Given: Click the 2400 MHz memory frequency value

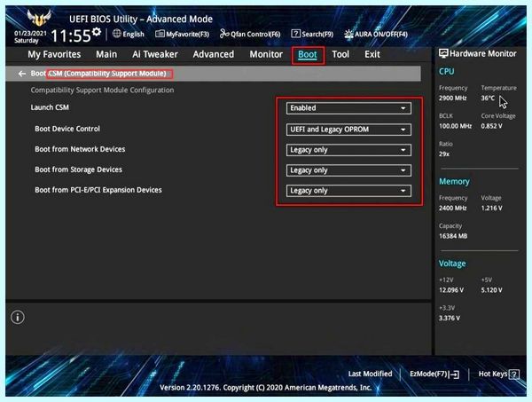Looking at the screenshot, I should pos(452,209).
